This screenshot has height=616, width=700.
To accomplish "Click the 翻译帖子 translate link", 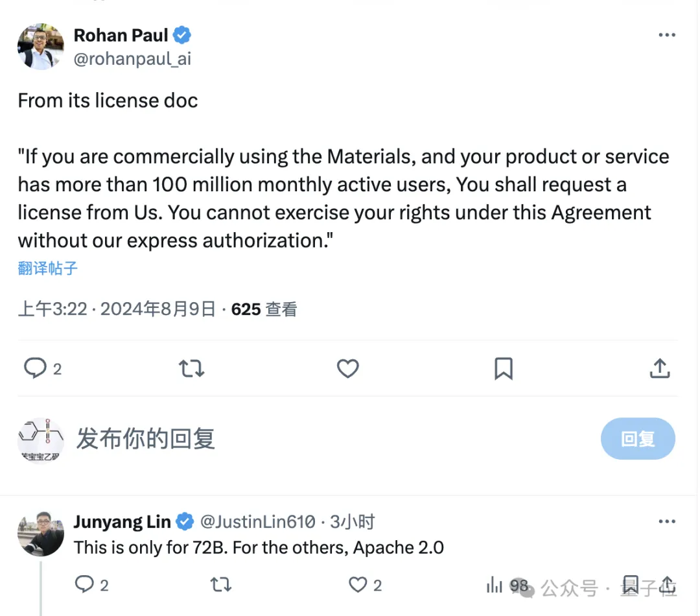I will 48,268.
